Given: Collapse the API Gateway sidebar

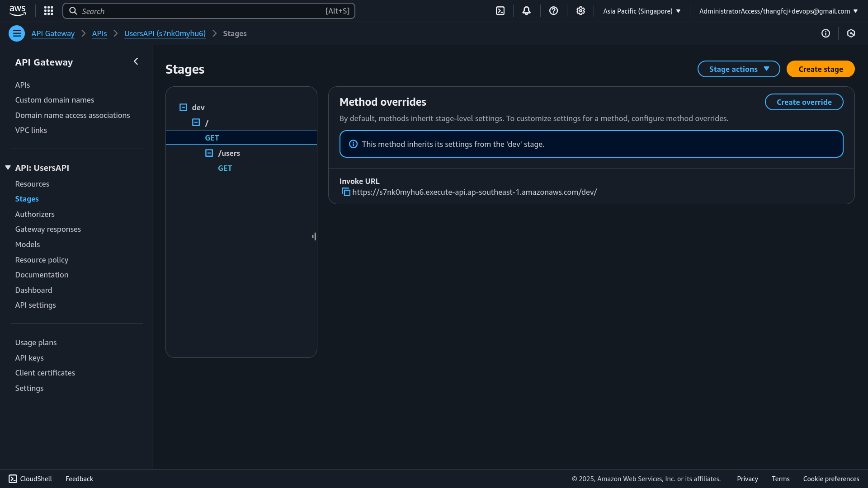Looking at the screenshot, I should [136, 61].
